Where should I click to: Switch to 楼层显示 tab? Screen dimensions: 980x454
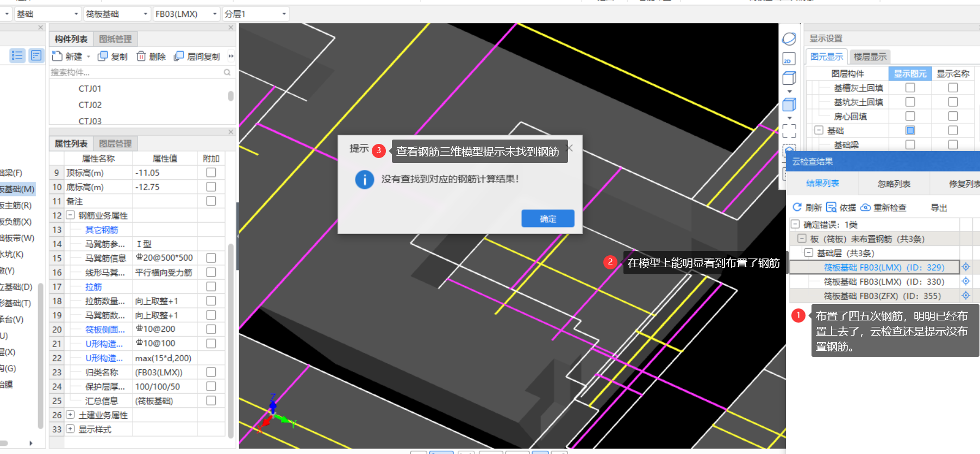870,56
